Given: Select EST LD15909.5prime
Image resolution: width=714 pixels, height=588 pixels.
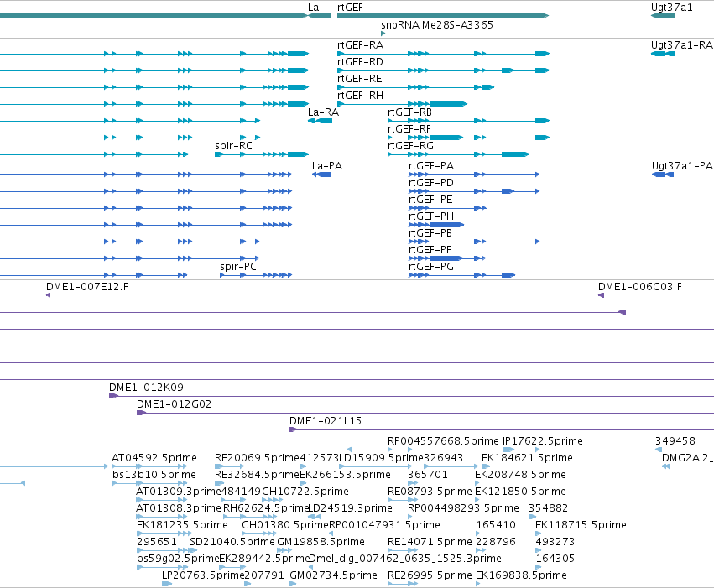Looking at the screenshot, I should pos(382,458).
